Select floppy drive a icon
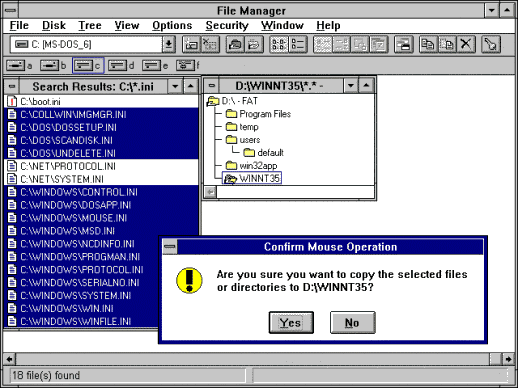Image resolution: width=518 pixels, height=388 pixels. tap(16, 65)
